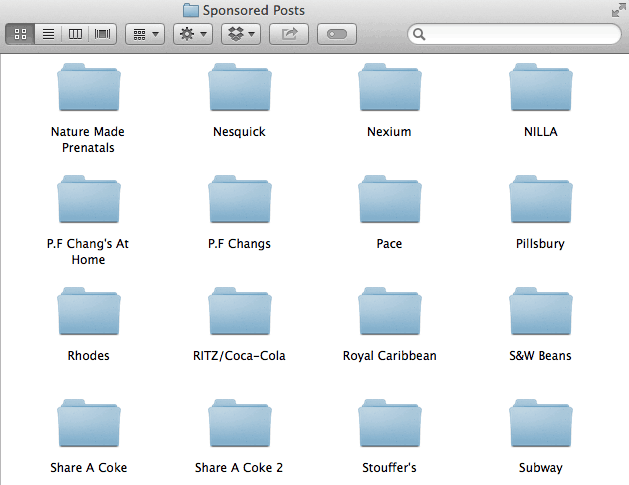Image resolution: width=629 pixels, height=485 pixels.
Task: Select the Nature Made Prenatals folder icon
Action: (x=89, y=87)
